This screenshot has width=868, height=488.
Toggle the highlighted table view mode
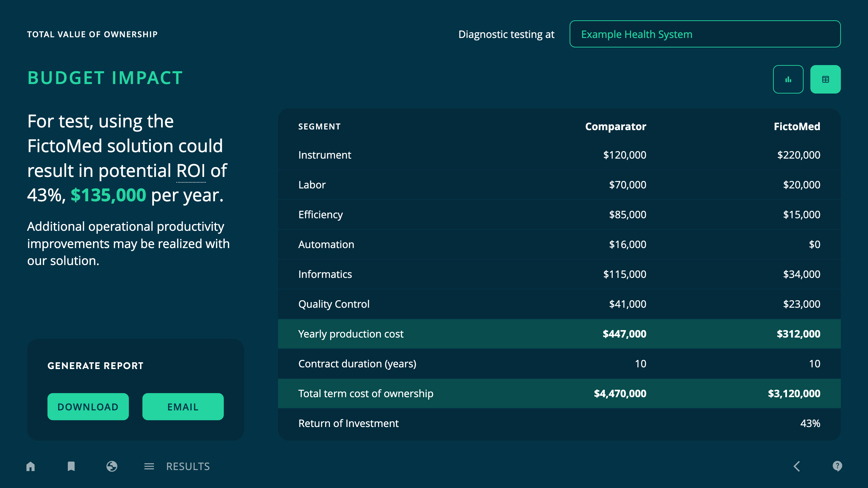click(x=826, y=79)
